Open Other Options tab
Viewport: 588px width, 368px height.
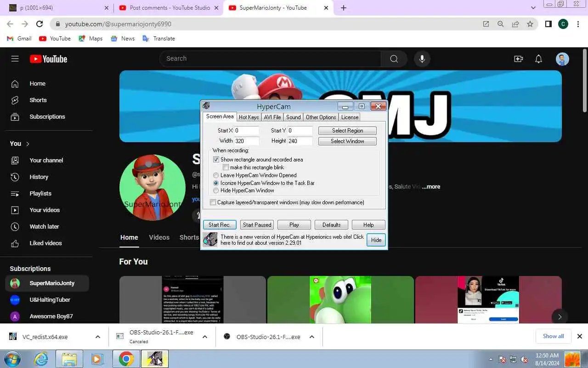point(321,117)
